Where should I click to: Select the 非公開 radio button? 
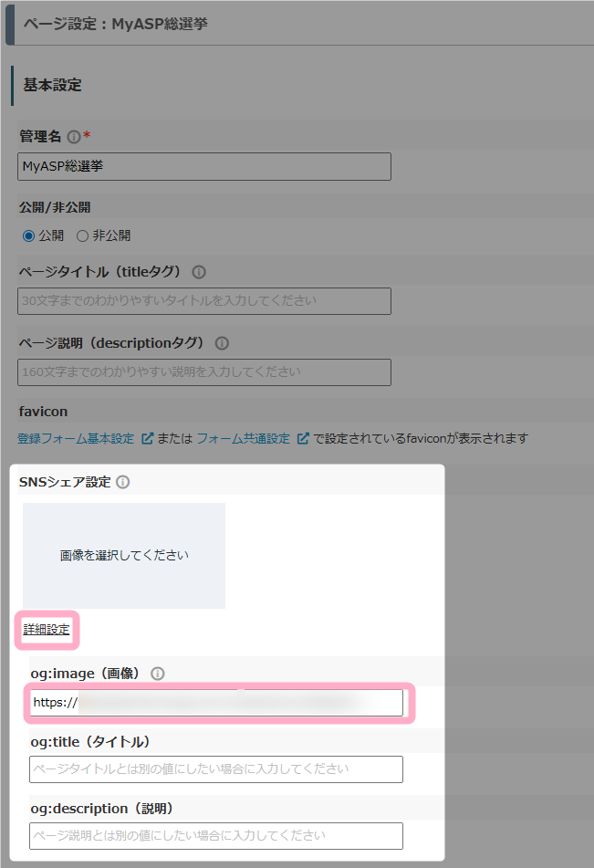pyautogui.click(x=83, y=235)
